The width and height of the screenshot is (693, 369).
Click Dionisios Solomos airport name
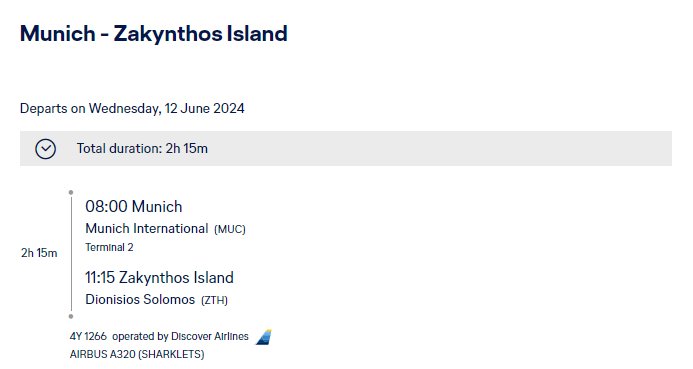(x=140, y=300)
